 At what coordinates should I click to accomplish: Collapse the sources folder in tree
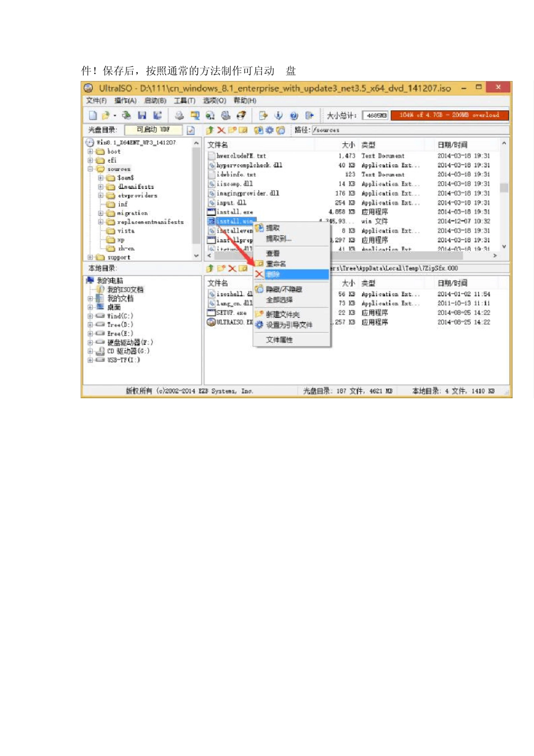(x=90, y=169)
